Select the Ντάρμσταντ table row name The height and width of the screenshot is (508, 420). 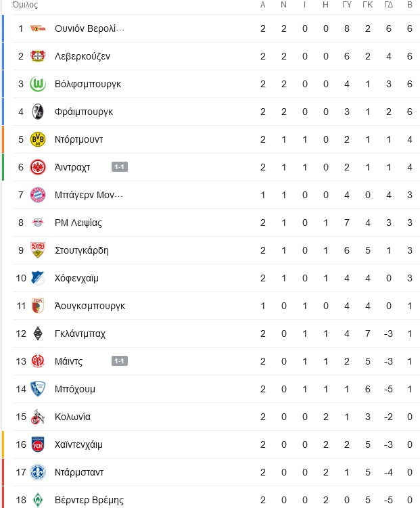79,472
